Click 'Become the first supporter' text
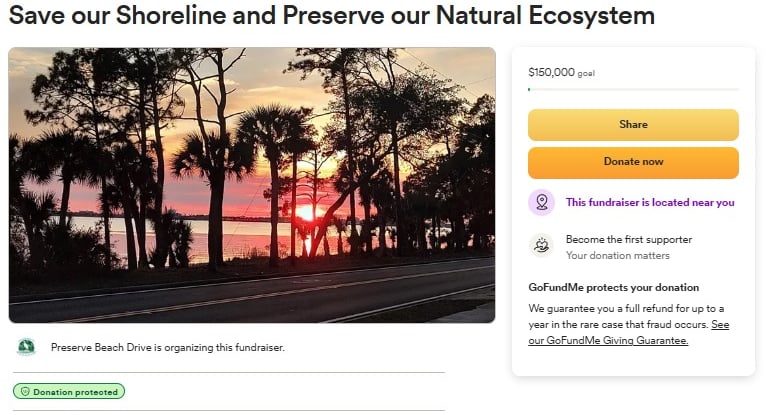The image size is (766, 415). coord(629,240)
